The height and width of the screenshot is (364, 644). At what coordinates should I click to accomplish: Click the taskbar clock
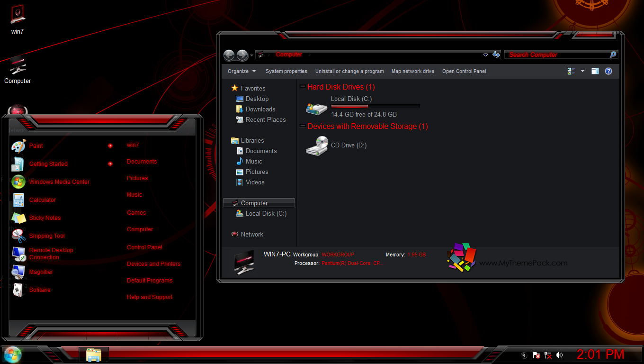click(600, 354)
